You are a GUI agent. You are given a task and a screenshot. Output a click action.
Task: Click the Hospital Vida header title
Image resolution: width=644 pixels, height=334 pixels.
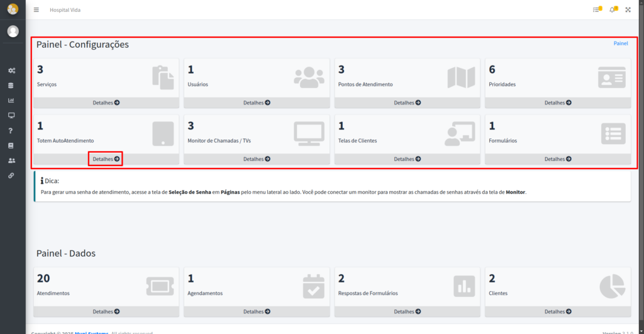click(x=65, y=10)
